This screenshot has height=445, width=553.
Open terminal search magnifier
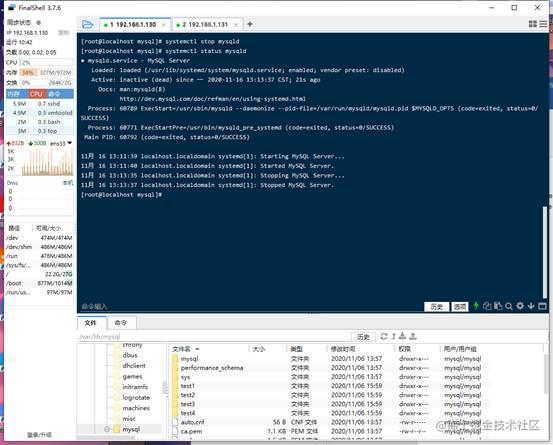click(x=509, y=306)
